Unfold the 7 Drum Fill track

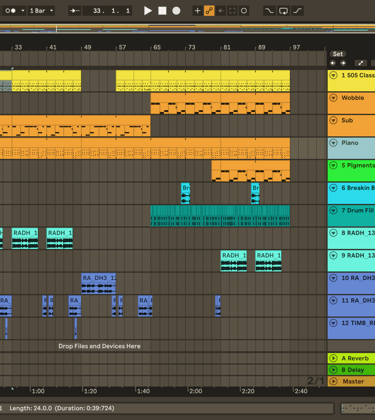[x=333, y=210]
